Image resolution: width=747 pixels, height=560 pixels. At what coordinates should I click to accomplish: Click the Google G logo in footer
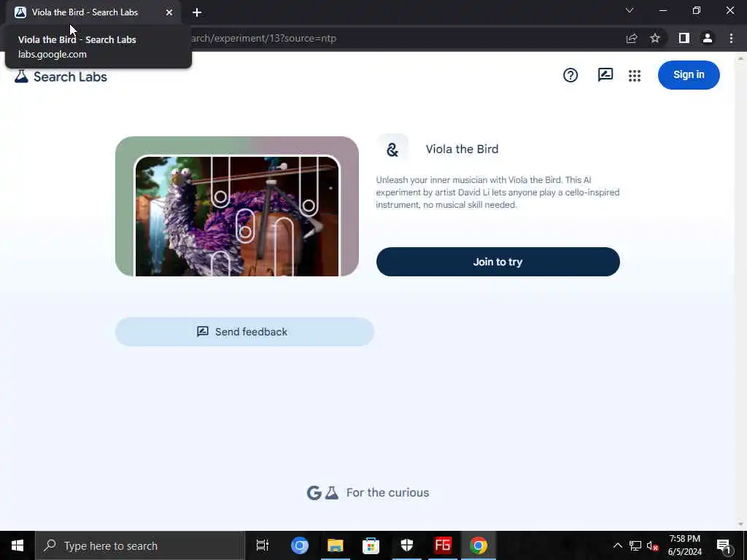tap(314, 493)
